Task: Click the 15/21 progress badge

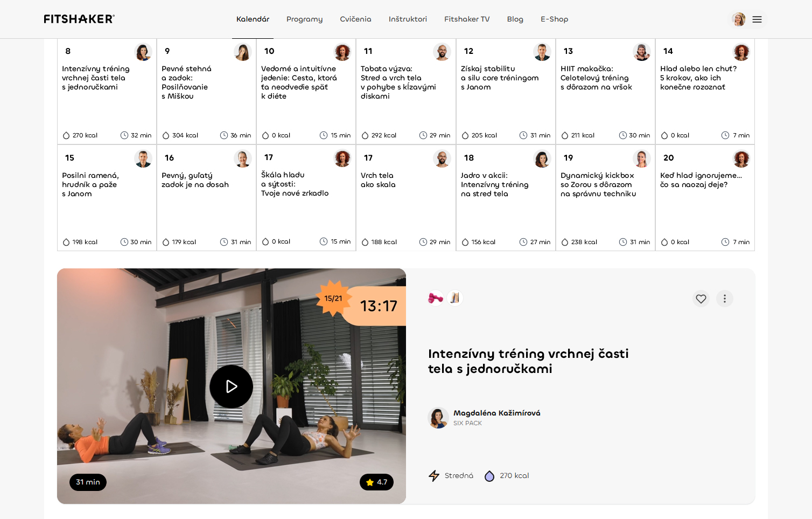Action: 333,299
